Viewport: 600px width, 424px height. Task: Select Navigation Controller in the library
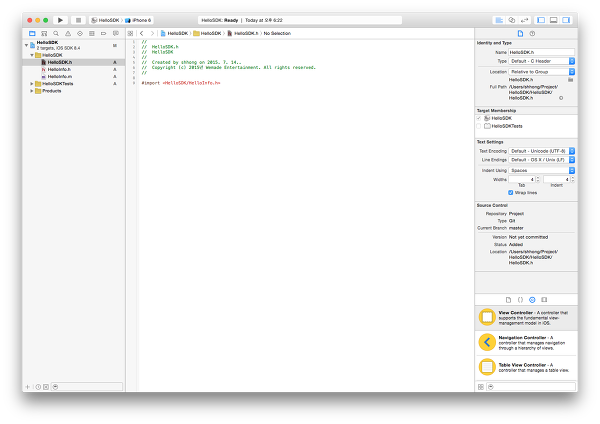pyautogui.click(x=526, y=343)
